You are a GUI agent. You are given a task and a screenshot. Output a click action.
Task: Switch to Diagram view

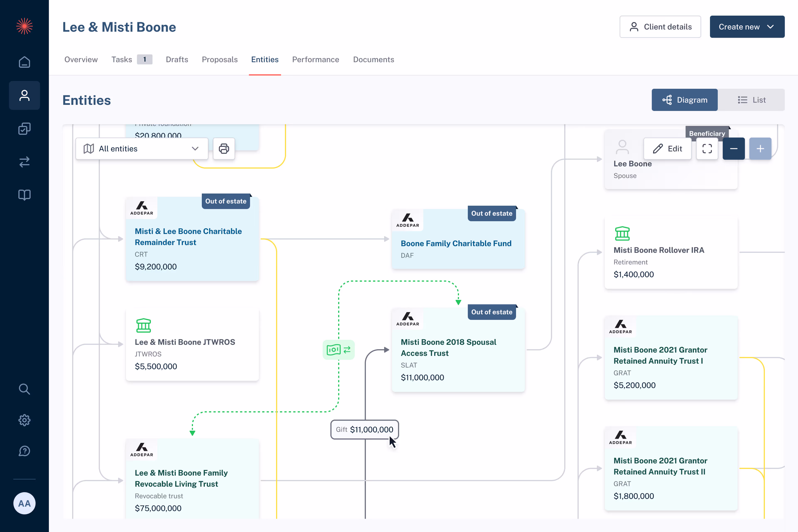click(684, 100)
